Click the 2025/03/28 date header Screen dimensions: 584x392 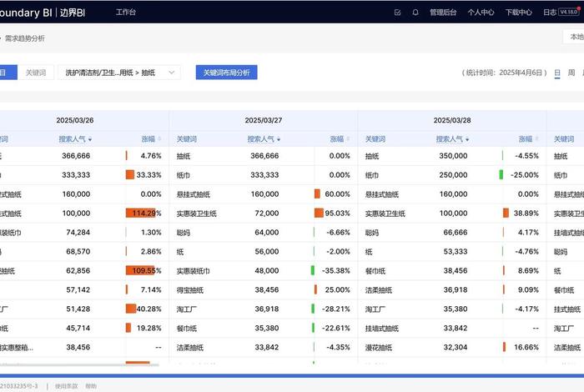coord(452,120)
